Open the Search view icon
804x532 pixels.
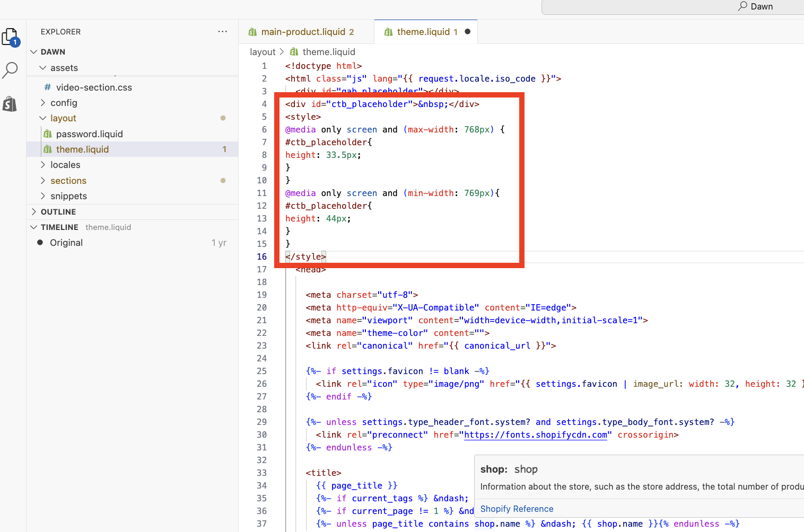(10, 70)
